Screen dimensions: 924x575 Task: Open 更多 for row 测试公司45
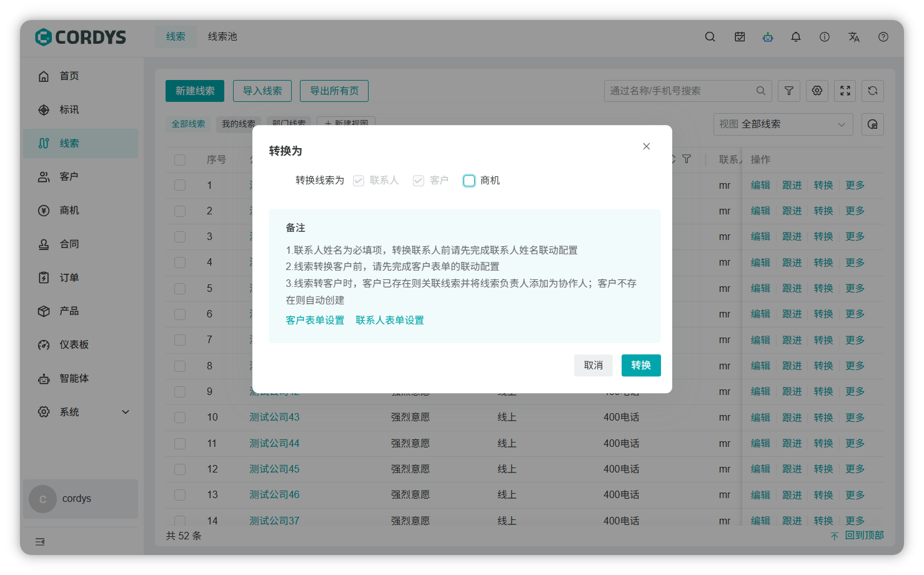[855, 469]
